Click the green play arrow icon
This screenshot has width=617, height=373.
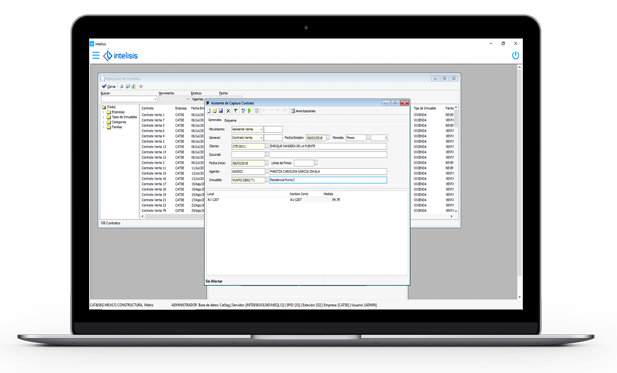(x=249, y=111)
